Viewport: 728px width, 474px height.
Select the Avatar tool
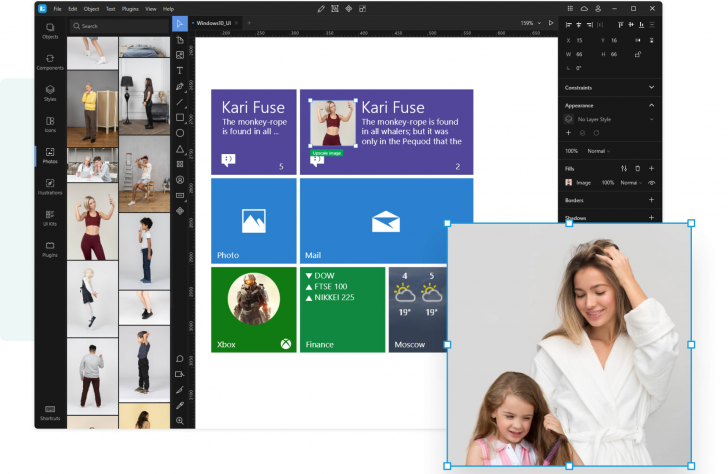[x=180, y=180]
